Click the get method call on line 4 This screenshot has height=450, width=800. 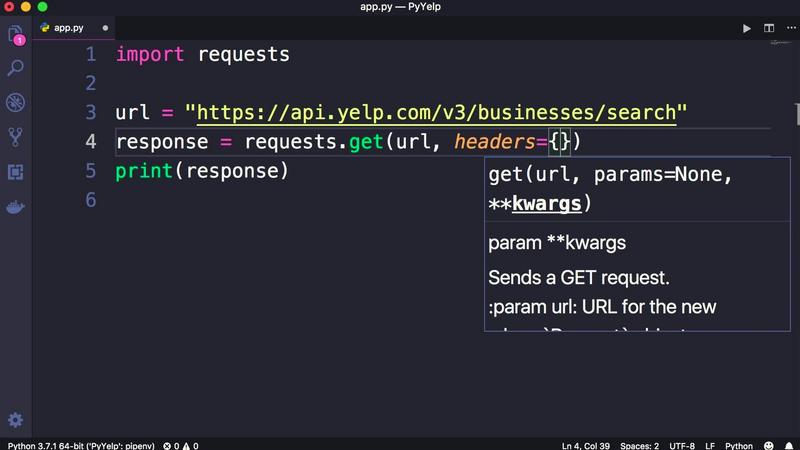366,141
